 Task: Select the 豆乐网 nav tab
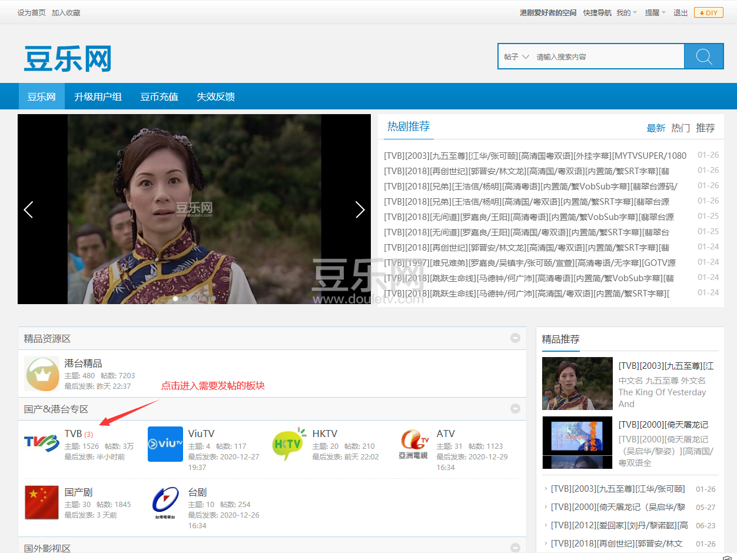[x=42, y=96]
